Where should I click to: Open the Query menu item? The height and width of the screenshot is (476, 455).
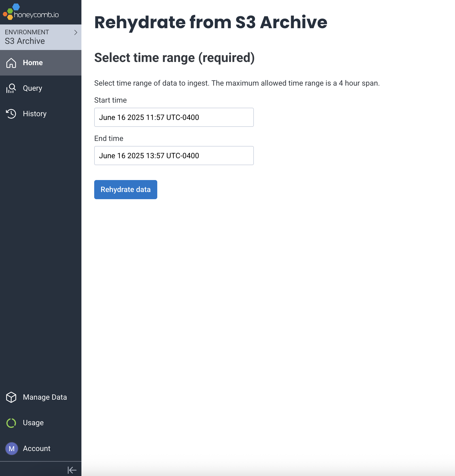[41, 88]
